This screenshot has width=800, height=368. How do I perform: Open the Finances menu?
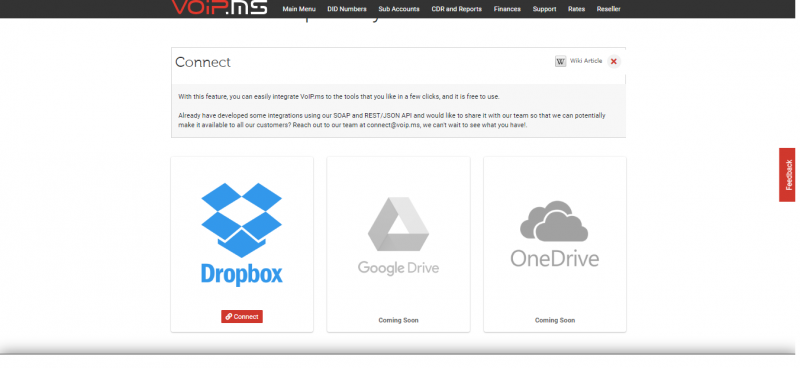pos(507,9)
